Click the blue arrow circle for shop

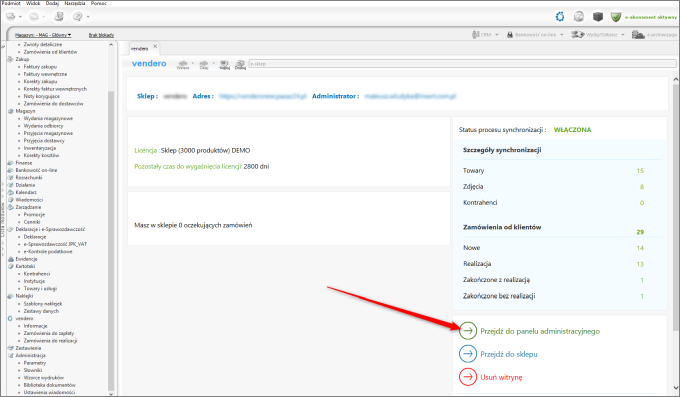click(468, 354)
